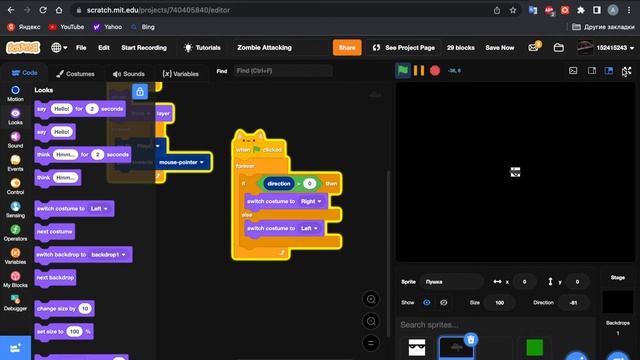Click Start Recording in the menu bar
Image resolution: width=640 pixels, height=360 pixels.
click(x=144, y=48)
